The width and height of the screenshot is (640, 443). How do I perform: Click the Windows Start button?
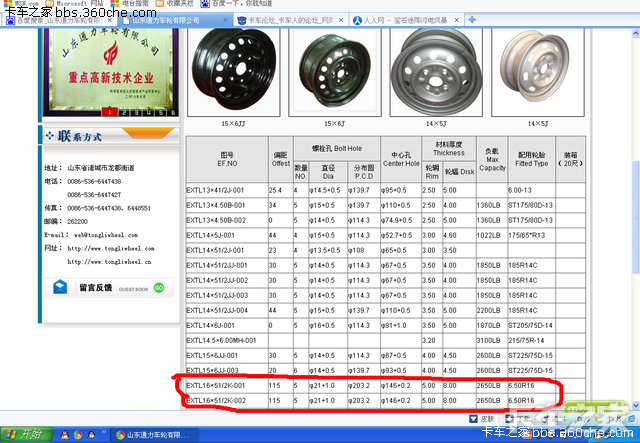(22, 434)
